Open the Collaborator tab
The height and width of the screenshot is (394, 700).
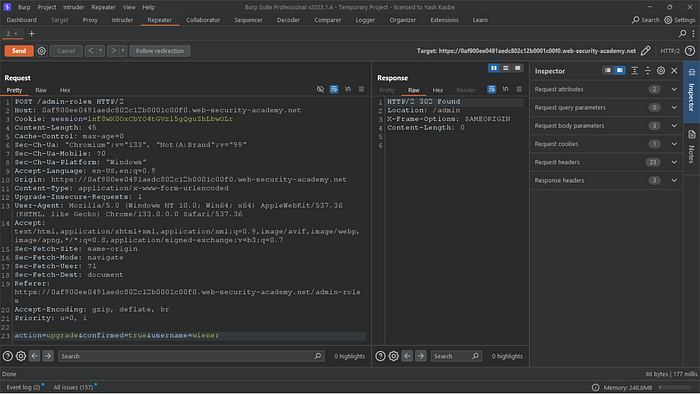pyautogui.click(x=203, y=20)
